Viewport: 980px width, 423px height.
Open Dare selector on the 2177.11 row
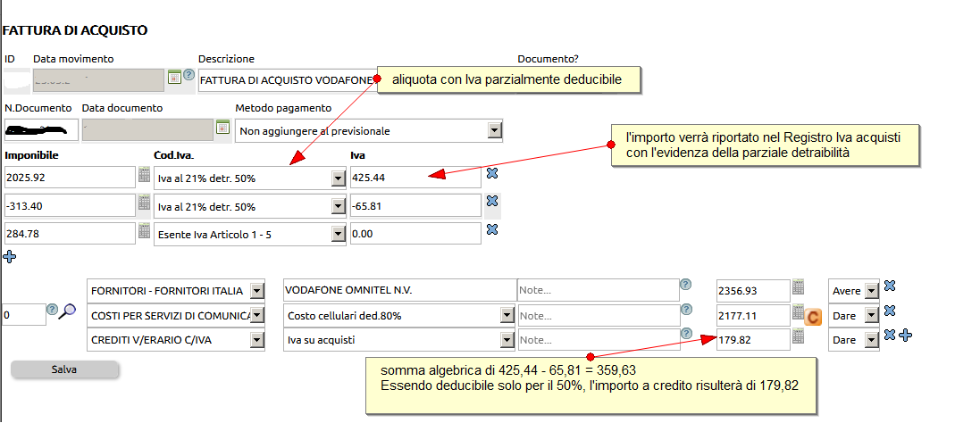[x=854, y=316]
